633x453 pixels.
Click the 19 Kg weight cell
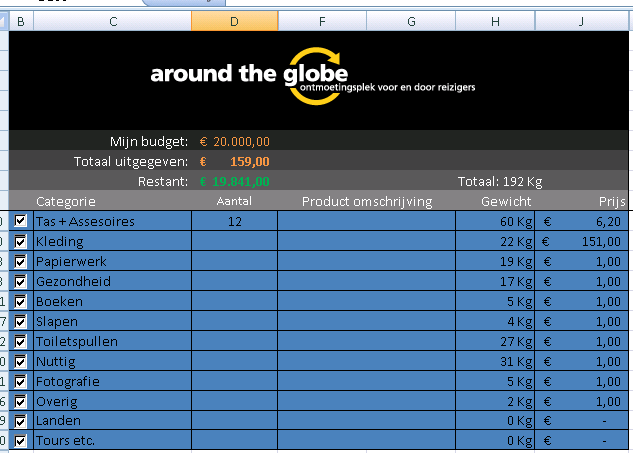495,262
